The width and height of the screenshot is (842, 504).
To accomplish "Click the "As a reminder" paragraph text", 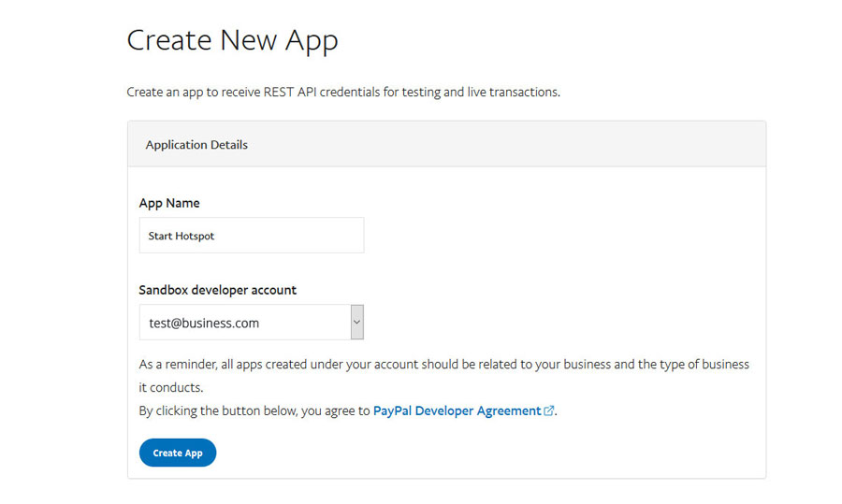I will click(x=443, y=364).
